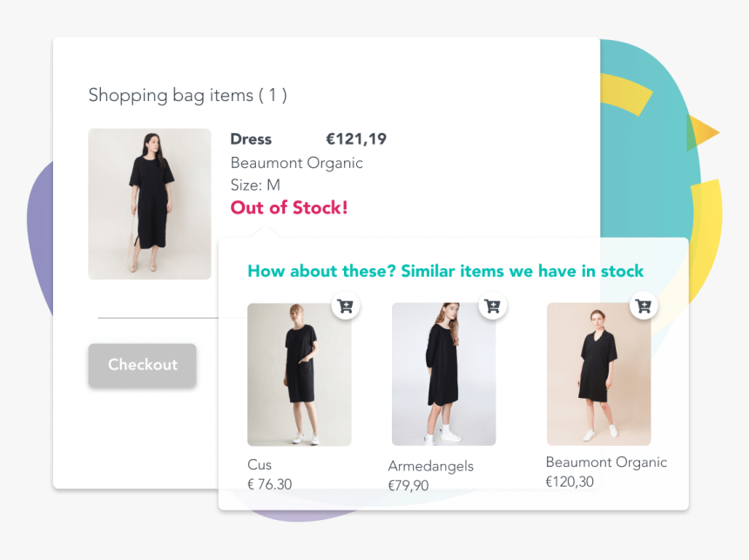The width and height of the screenshot is (749, 560).
Task: Click the Checkout button
Action: pyautogui.click(x=142, y=366)
